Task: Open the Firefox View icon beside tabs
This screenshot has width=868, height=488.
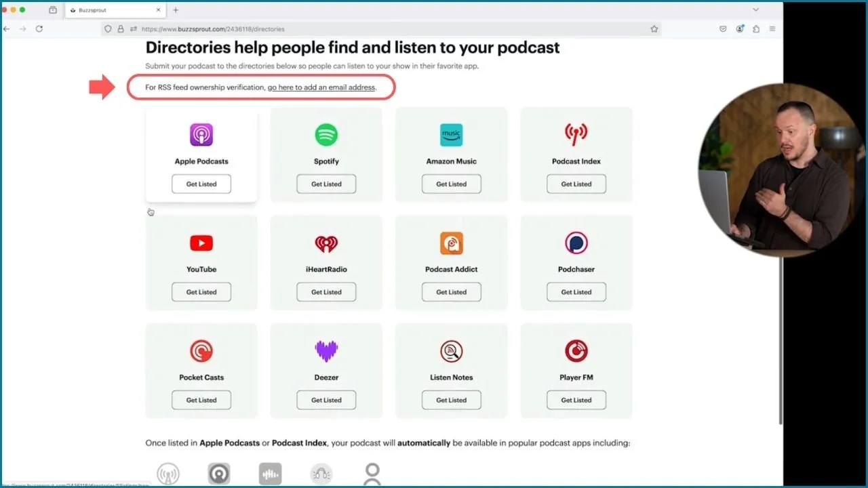Action: pyautogui.click(x=53, y=10)
